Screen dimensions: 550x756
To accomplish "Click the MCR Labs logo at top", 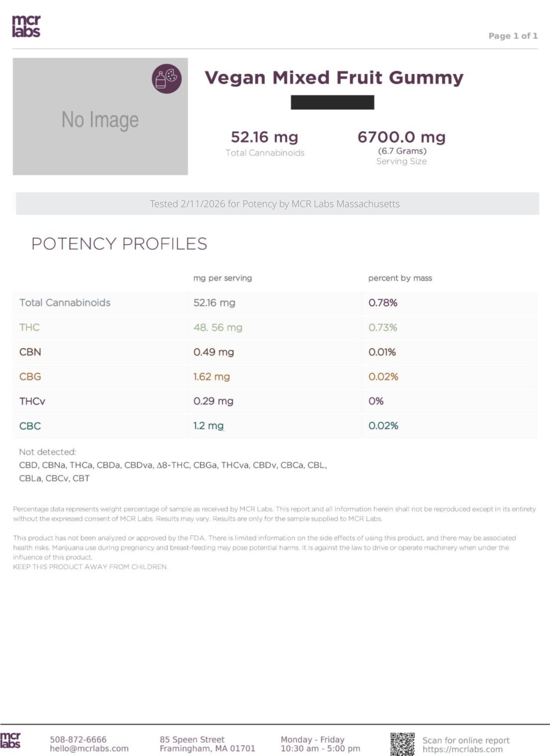I will click(26, 26).
